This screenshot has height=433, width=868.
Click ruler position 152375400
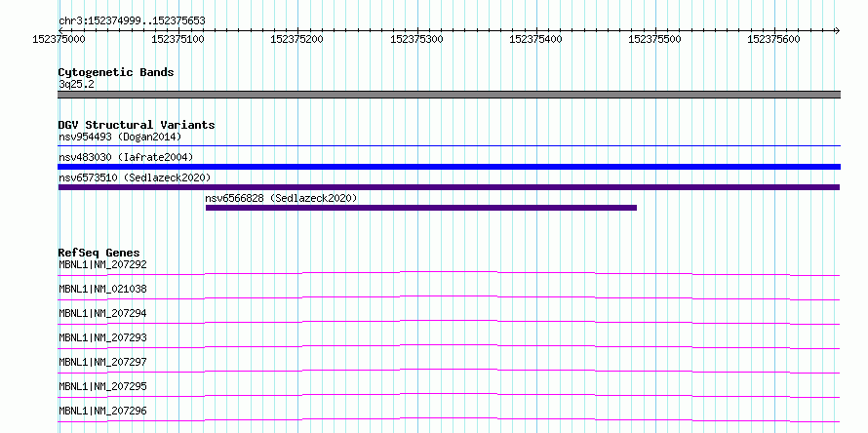pyautogui.click(x=535, y=39)
